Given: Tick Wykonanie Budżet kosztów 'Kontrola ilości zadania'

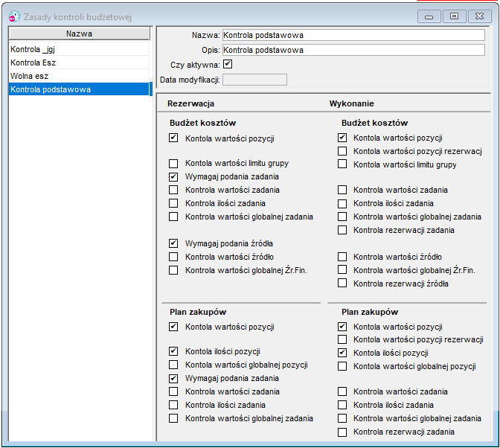Looking at the screenshot, I should pyautogui.click(x=342, y=203).
